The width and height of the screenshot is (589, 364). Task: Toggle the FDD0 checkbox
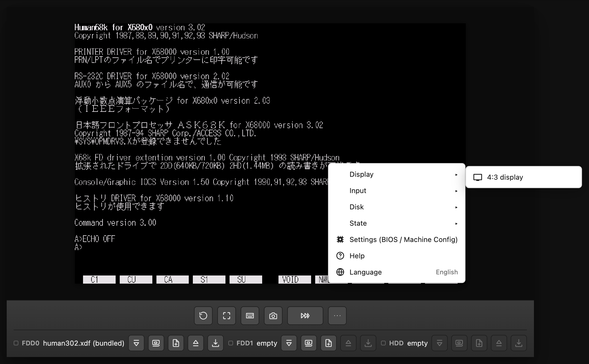click(16, 343)
